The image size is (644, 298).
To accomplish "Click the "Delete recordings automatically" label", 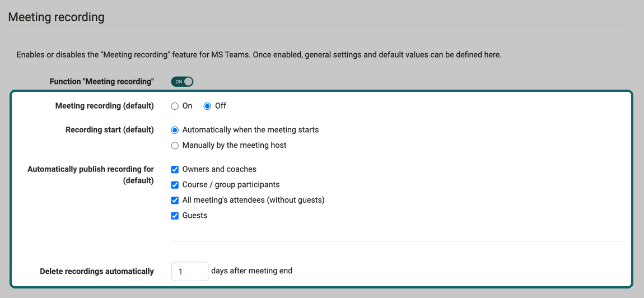I will (x=97, y=271).
